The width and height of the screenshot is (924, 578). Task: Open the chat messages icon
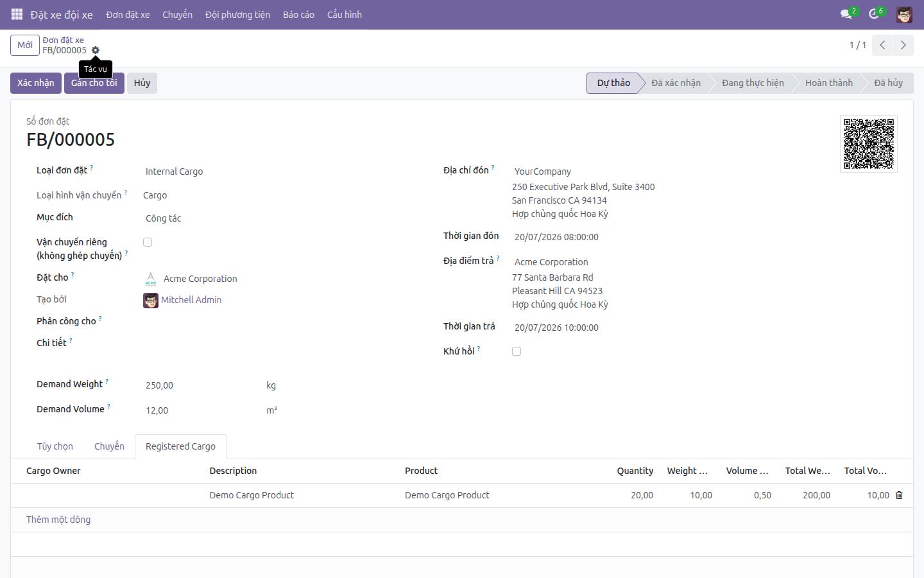coord(846,14)
